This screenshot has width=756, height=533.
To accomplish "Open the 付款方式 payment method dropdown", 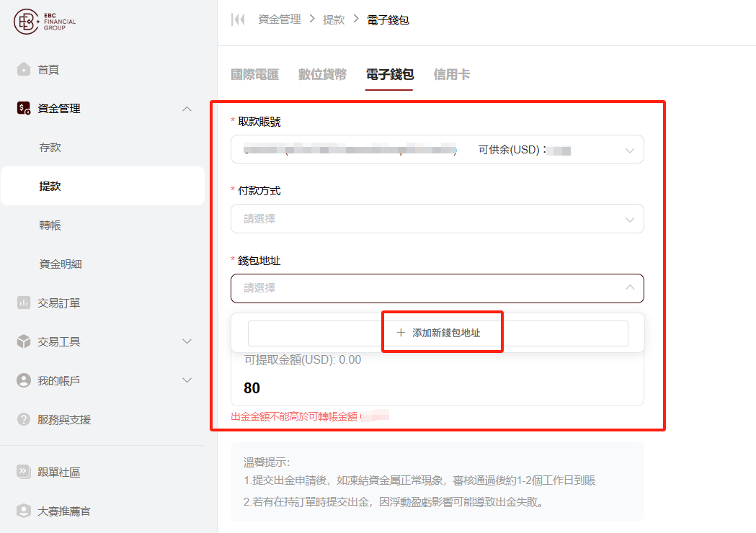I will click(437, 219).
